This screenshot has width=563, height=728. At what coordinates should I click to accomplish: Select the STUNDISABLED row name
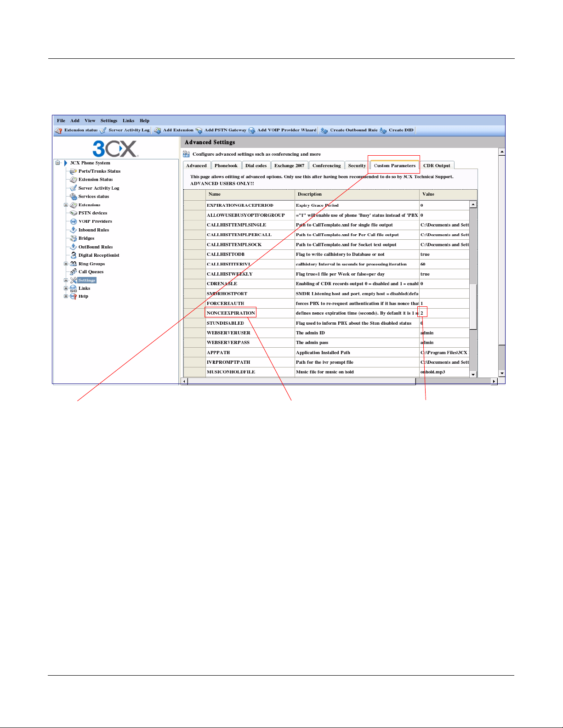click(x=225, y=323)
